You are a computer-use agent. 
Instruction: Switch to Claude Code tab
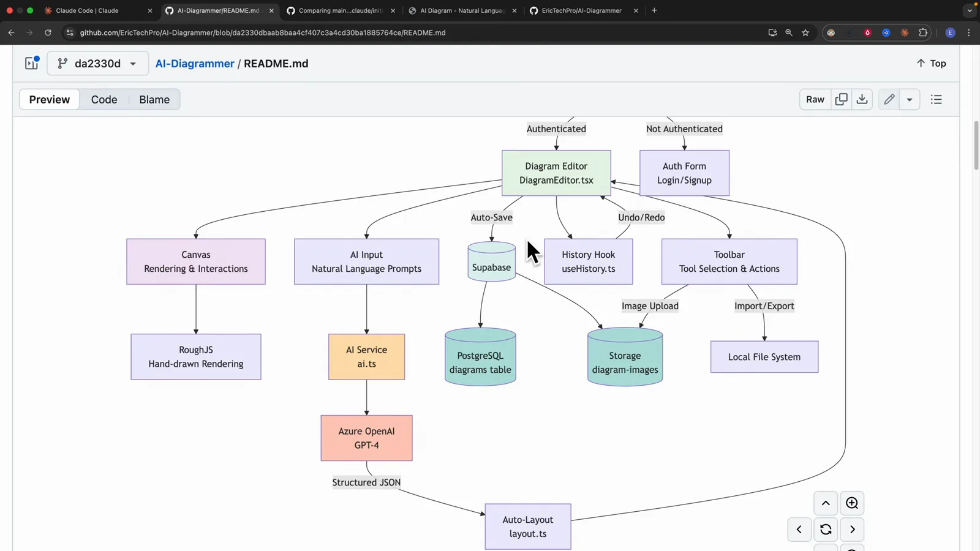point(98,10)
